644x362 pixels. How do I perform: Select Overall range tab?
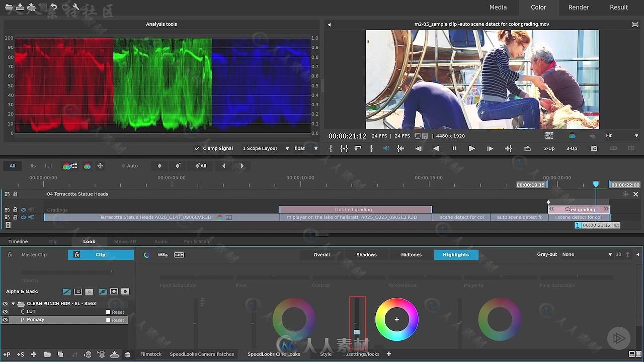pos(321,255)
